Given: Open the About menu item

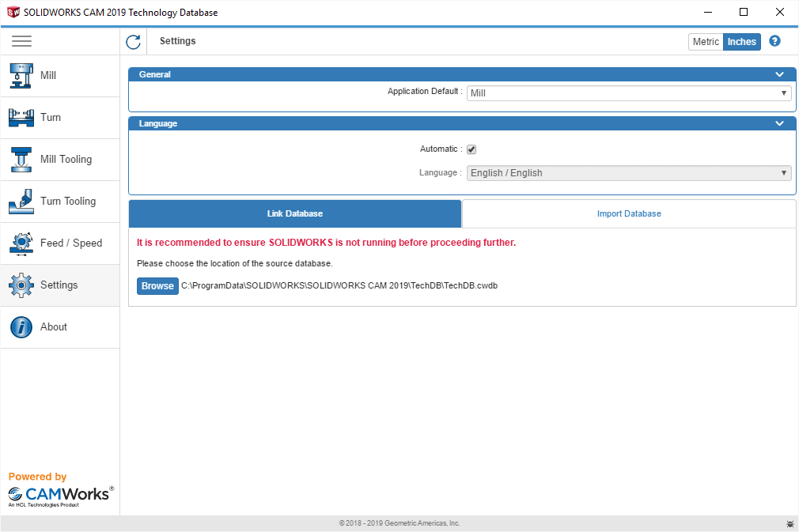Looking at the screenshot, I should pos(60,326).
